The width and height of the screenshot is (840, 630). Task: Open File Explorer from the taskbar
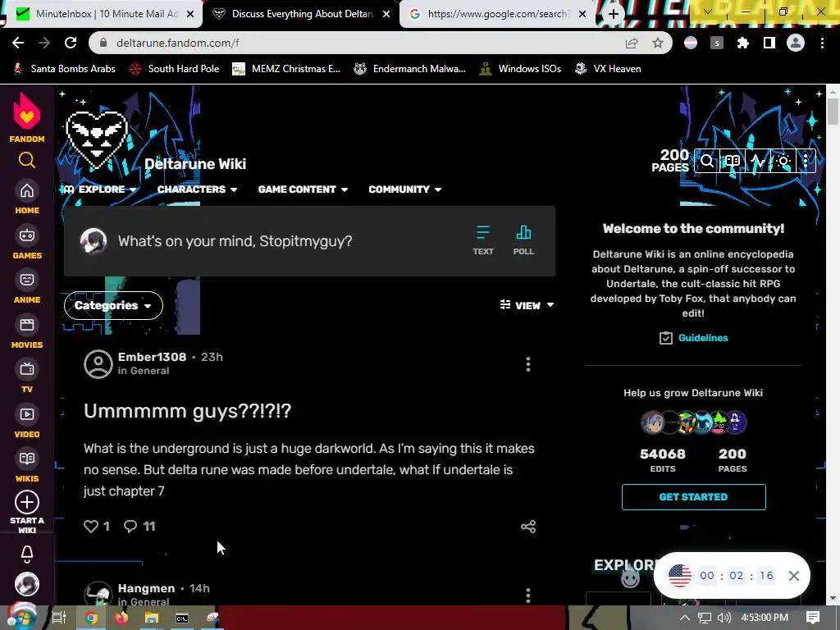[x=152, y=618]
